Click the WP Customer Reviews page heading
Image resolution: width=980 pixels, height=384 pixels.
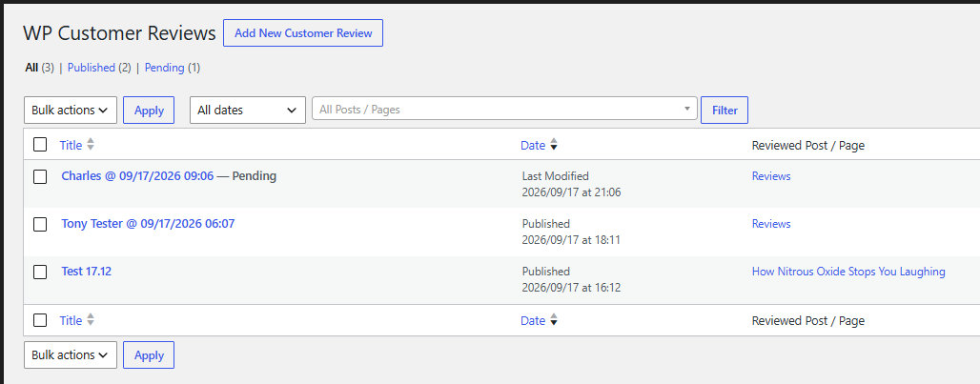click(119, 33)
